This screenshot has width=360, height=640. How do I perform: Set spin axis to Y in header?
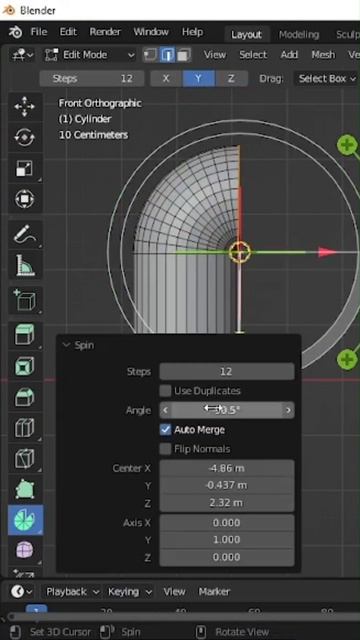click(x=198, y=78)
